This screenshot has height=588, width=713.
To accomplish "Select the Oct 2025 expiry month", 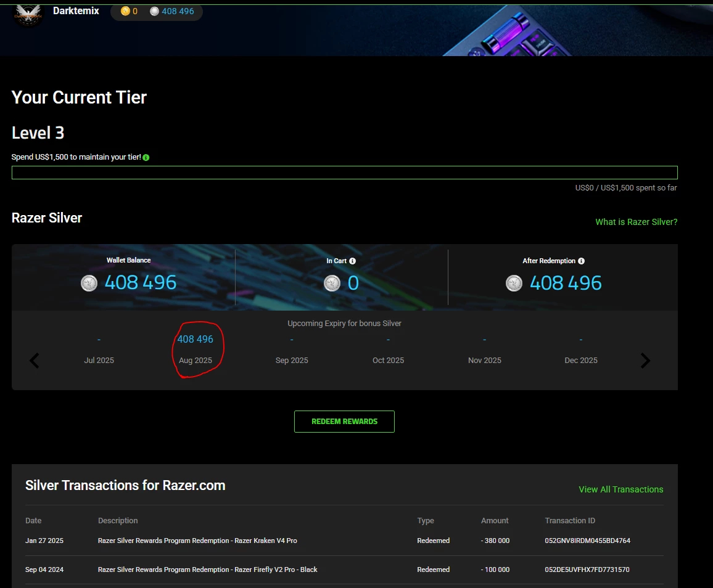I will 389,361.
